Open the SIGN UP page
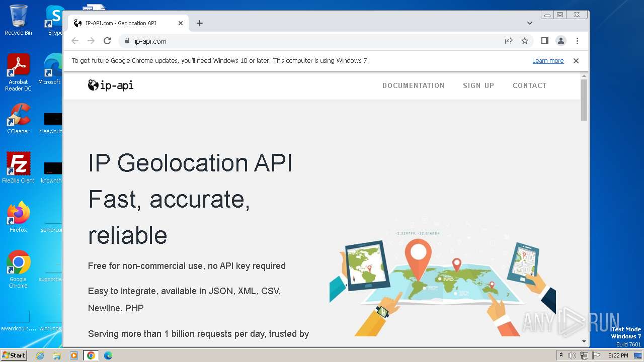 tap(478, 85)
